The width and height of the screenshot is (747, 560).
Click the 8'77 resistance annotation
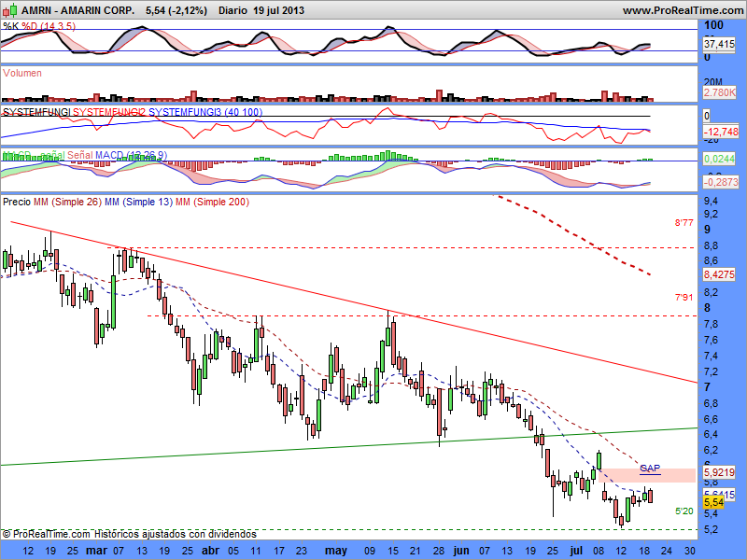coord(684,223)
